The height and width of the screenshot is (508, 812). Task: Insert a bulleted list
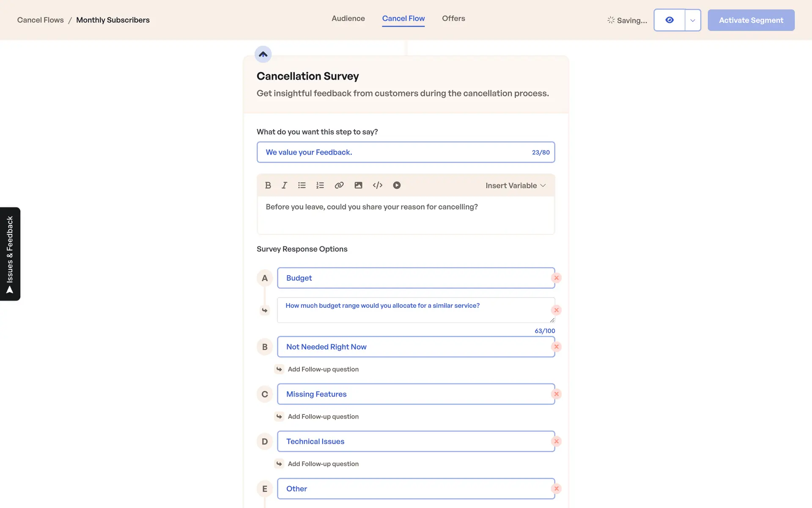302,185
